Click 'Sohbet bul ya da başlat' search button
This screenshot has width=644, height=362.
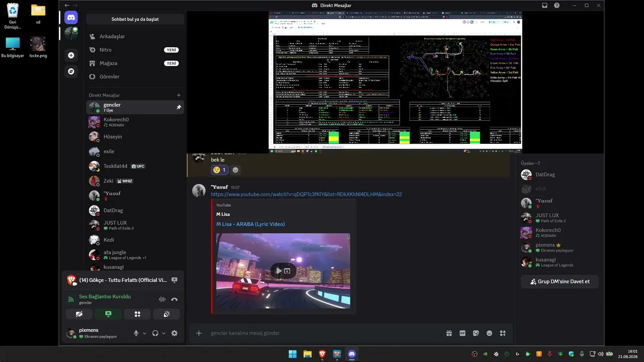tap(135, 19)
